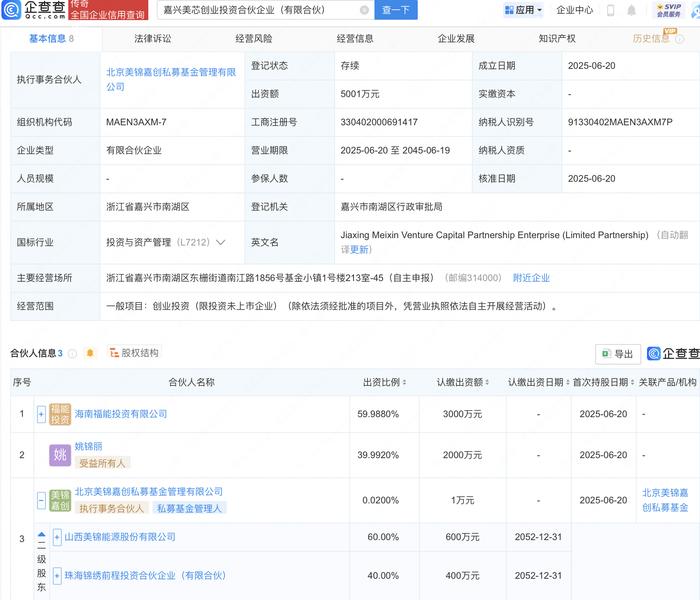Screen dimensions: 700x600
Task: Open partner 海南福能投资有限公司 link
Action: click(121, 414)
